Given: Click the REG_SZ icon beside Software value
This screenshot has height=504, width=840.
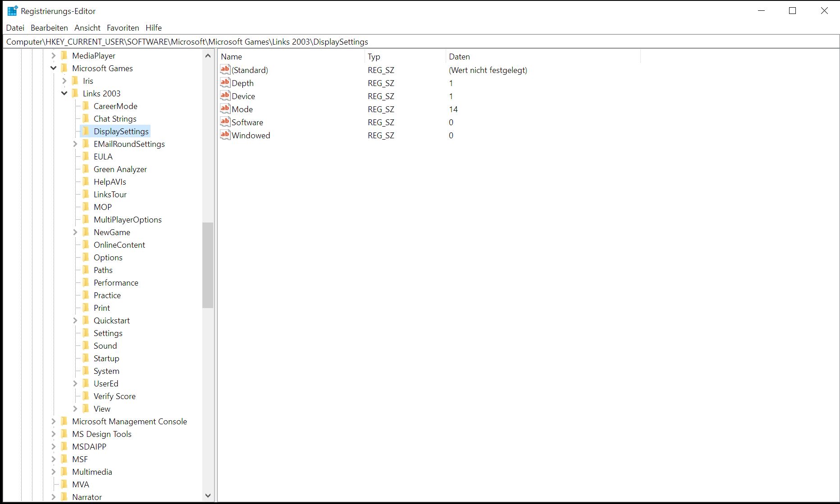Looking at the screenshot, I should coord(225,122).
